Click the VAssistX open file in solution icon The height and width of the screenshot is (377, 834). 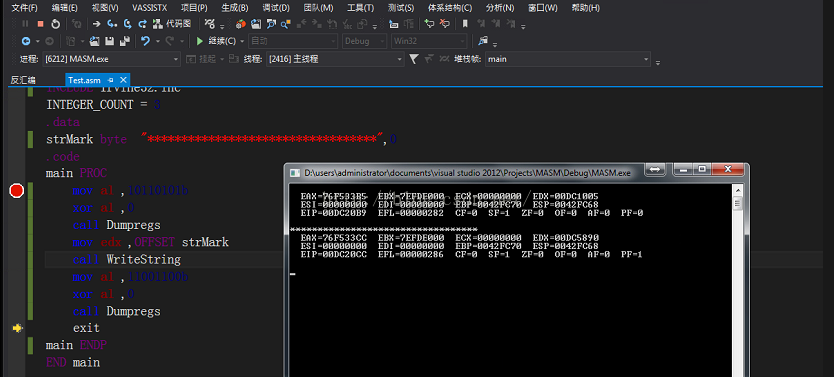pos(256,23)
